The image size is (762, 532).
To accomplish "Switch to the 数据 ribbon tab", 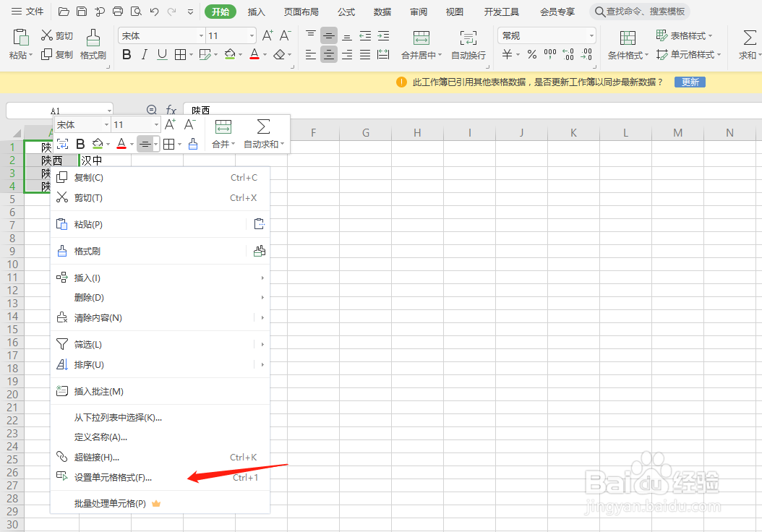I will click(x=382, y=12).
